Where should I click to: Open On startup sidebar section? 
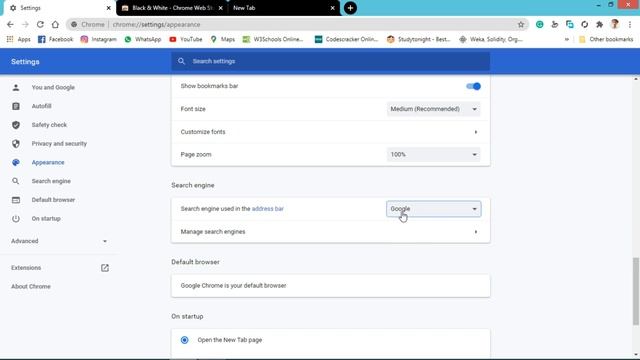(x=46, y=218)
